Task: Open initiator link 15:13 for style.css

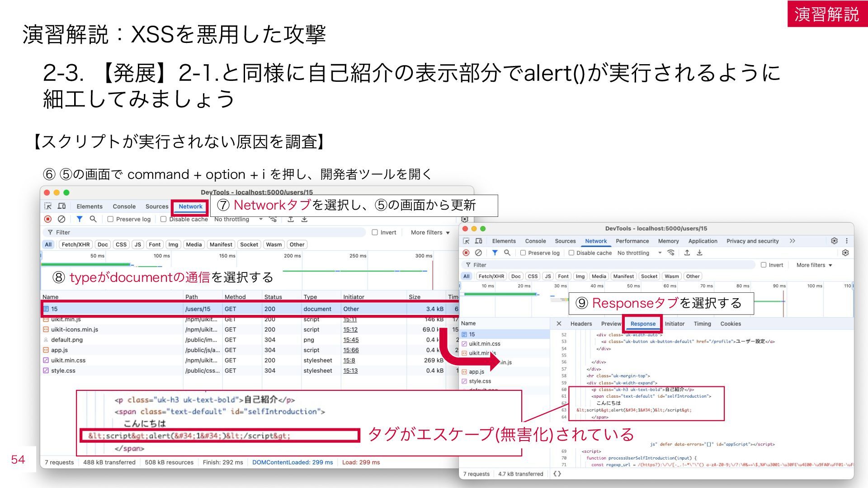Action: [x=350, y=371]
